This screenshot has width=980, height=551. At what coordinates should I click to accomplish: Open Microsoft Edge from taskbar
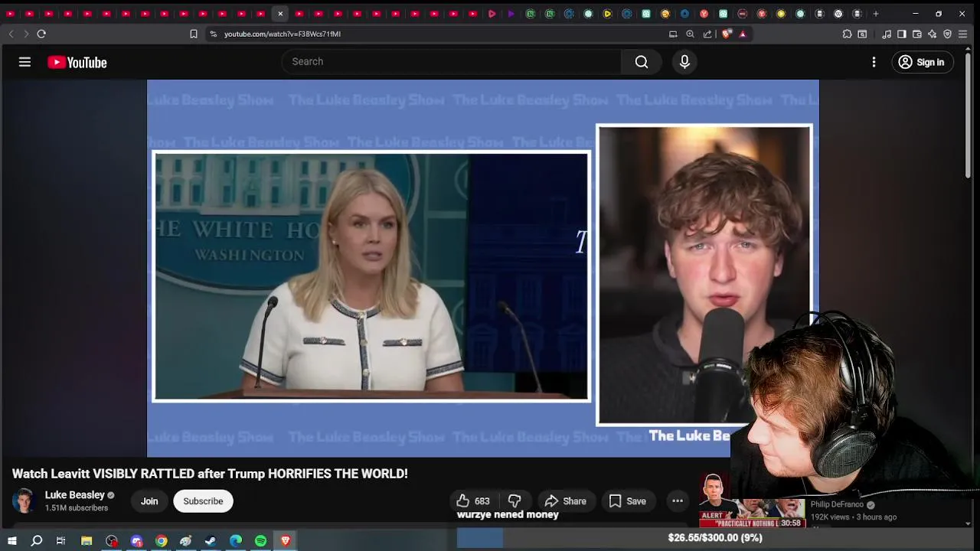236,541
